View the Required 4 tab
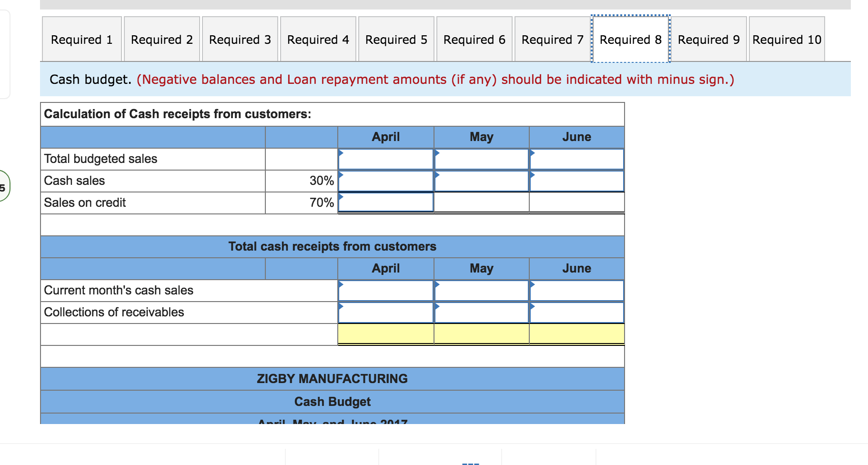This screenshot has height=465, width=868. click(318, 39)
